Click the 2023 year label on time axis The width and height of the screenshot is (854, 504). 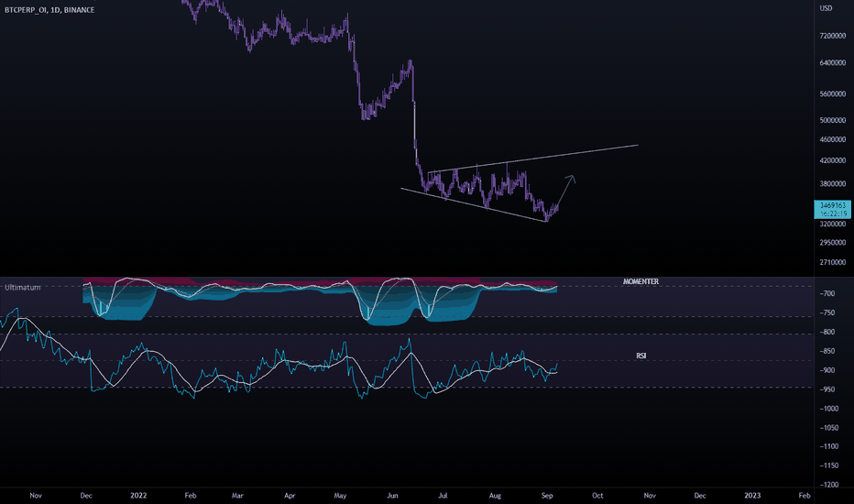752,495
